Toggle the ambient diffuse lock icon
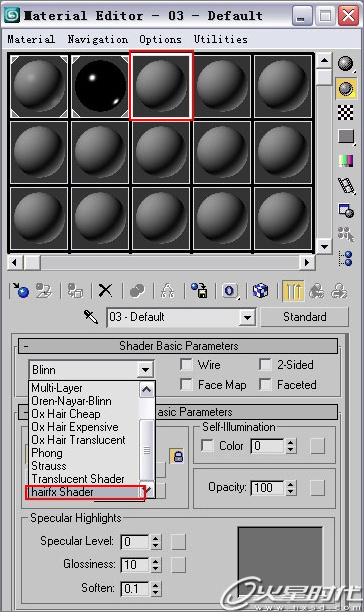The width and height of the screenshot is (364, 612). pyautogui.click(x=178, y=456)
